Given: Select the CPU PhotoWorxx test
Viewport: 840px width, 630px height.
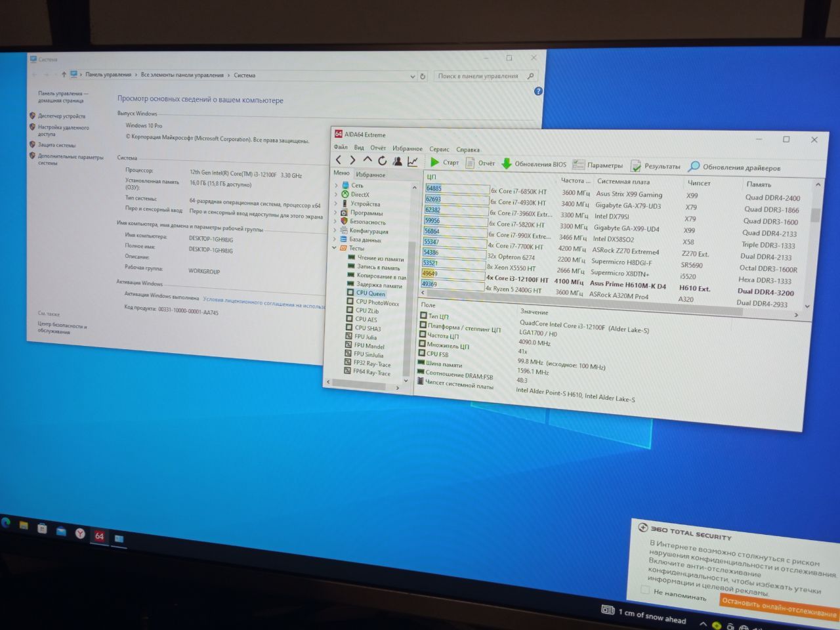Looking at the screenshot, I should 372,303.
